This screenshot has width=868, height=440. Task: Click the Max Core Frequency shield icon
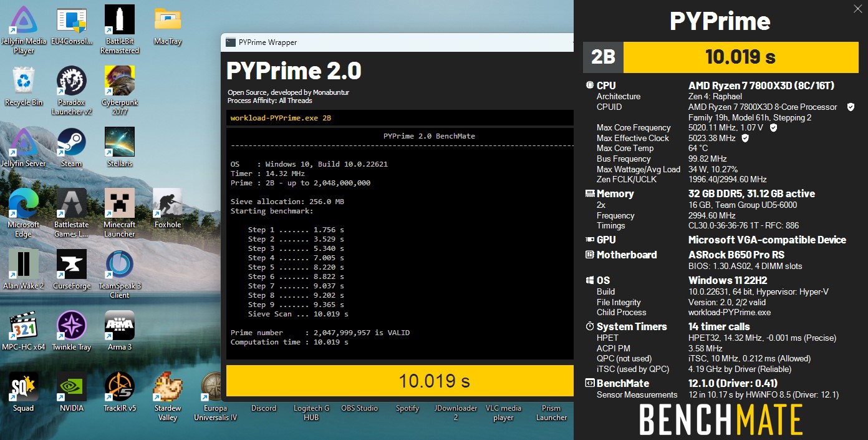[773, 127]
